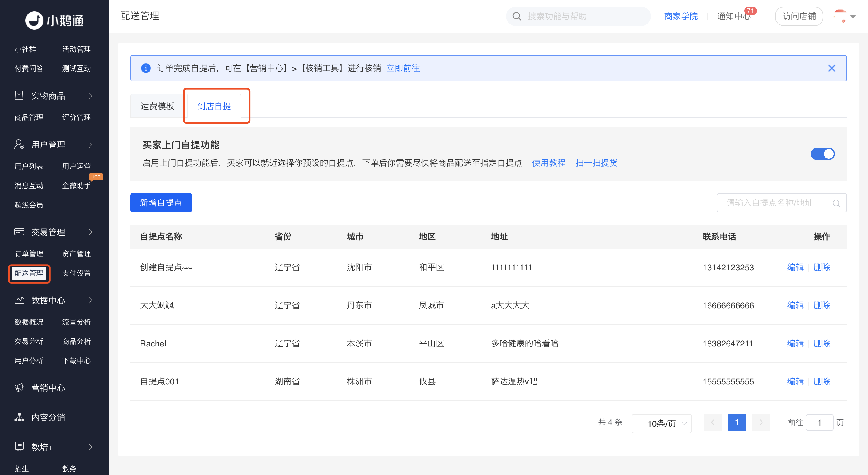This screenshot has height=475, width=868.
Task: Click the red 71 notification badge
Action: [750, 11]
